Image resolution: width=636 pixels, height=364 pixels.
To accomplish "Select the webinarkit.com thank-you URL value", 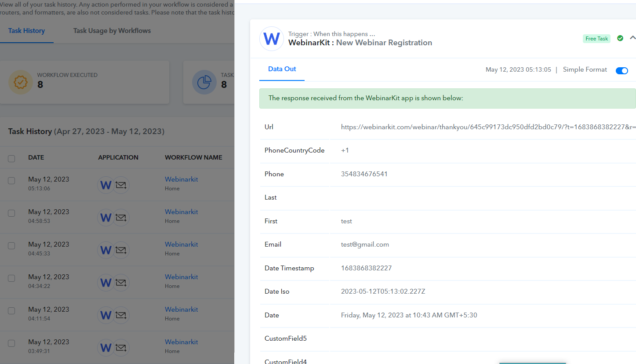I will (x=488, y=127).
